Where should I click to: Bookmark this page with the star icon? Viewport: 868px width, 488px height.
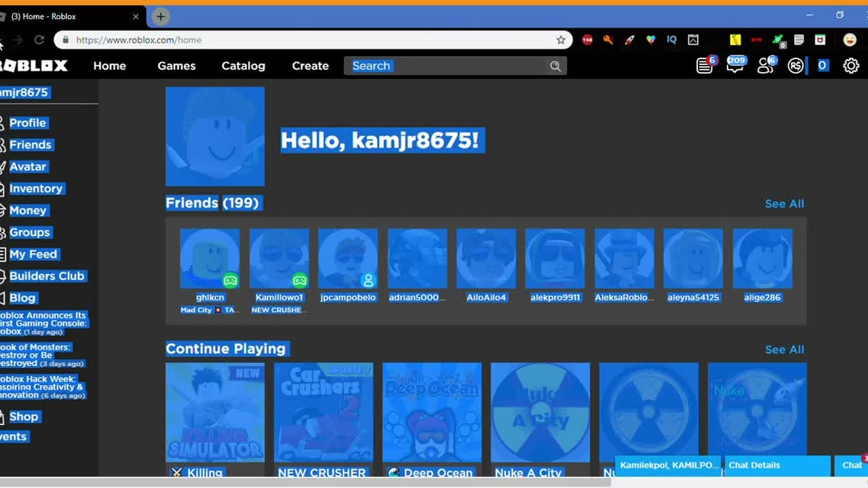click(561, 40)
